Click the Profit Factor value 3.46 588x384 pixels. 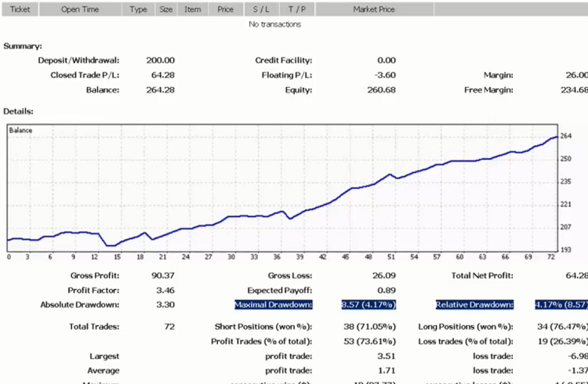point(165,290)
